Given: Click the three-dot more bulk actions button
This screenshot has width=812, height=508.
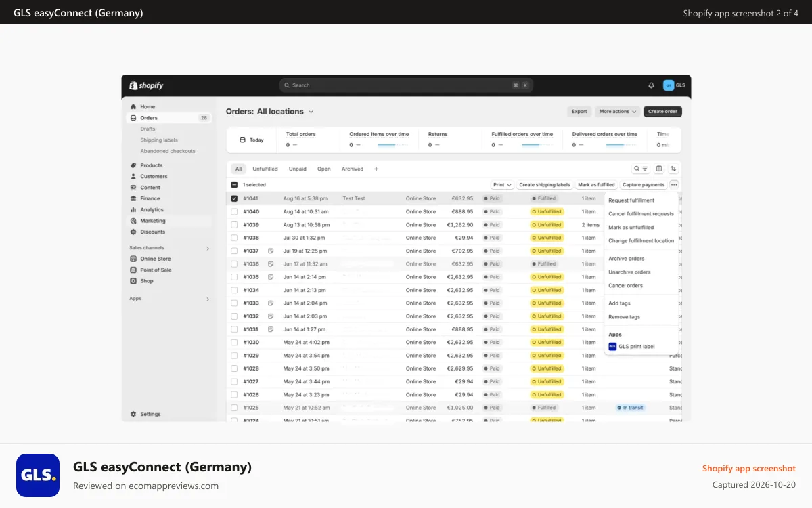Looking at the screenshot, I should click(x=674, y=184).
